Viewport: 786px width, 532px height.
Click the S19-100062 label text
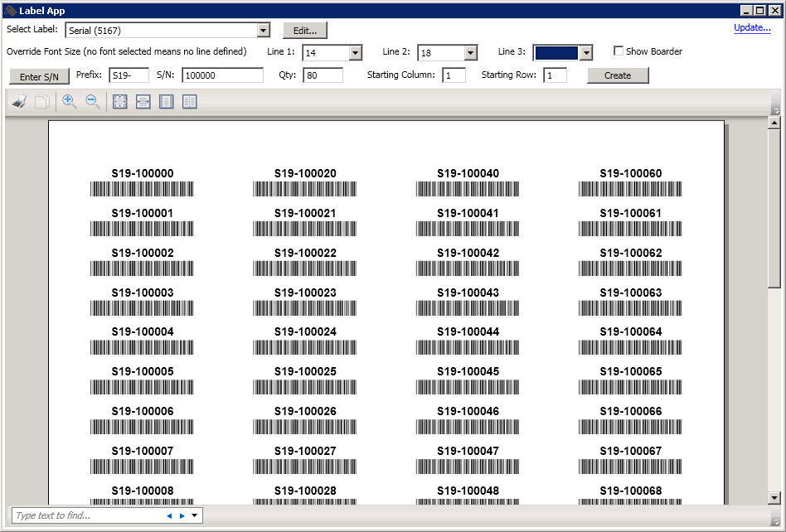(631, 253)
